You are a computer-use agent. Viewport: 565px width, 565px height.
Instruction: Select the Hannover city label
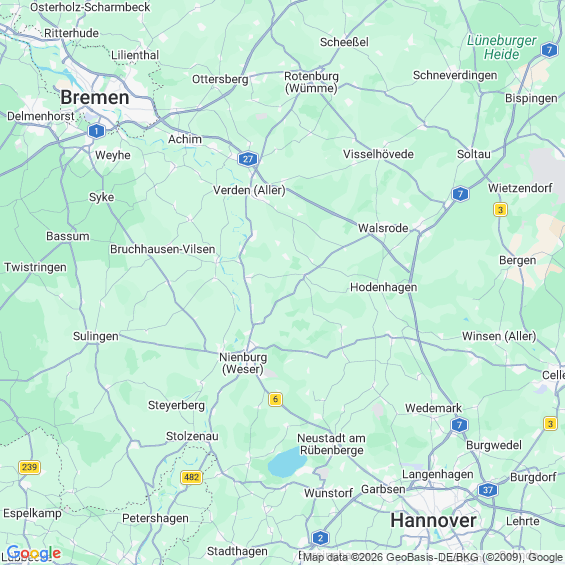pos(433,521)
